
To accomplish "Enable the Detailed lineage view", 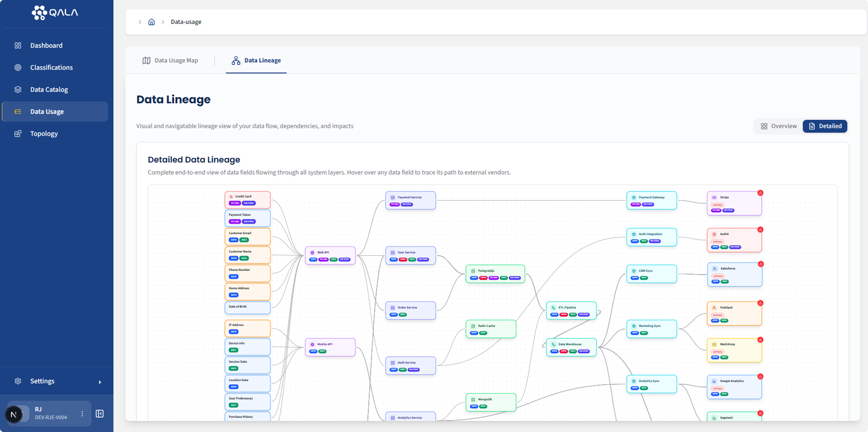I will (x=825, y=126).
